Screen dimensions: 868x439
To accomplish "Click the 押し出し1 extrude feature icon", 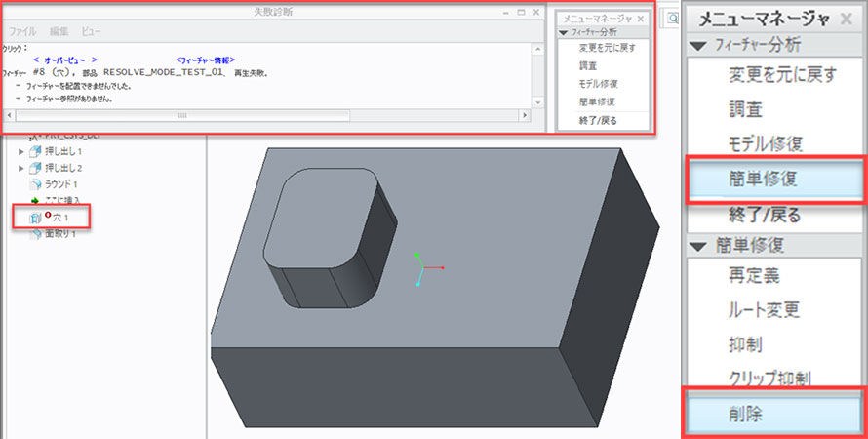I will (x=36, y=152).
